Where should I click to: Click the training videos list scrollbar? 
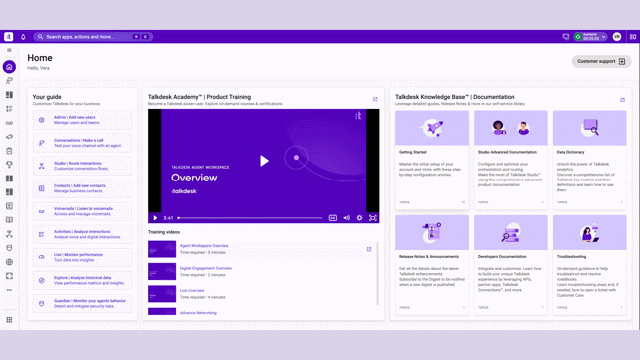(x=377, y=273)
